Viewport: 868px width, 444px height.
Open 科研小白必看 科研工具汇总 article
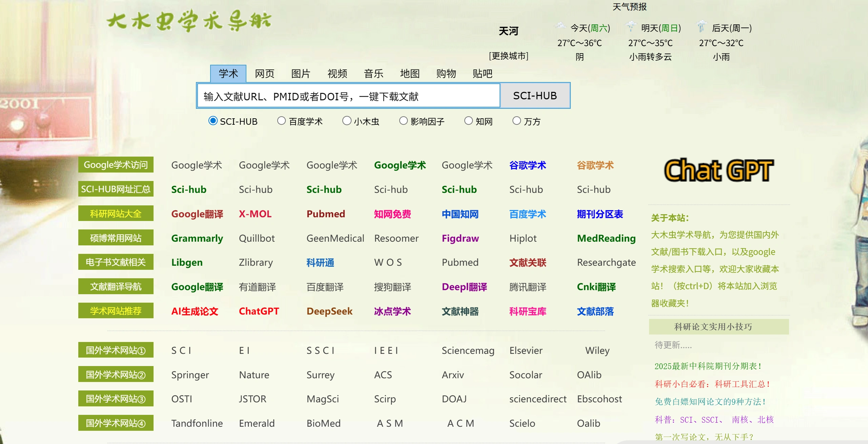[712, 384]
